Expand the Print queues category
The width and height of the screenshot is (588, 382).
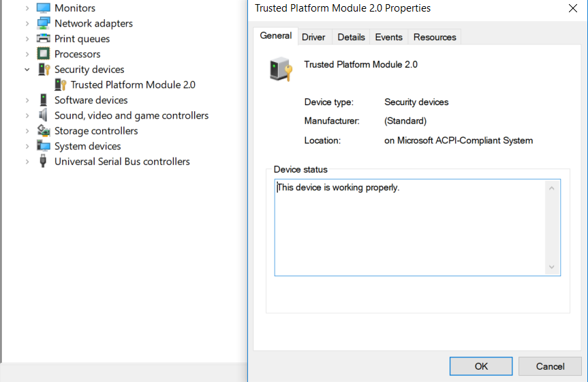click(27, 39)
